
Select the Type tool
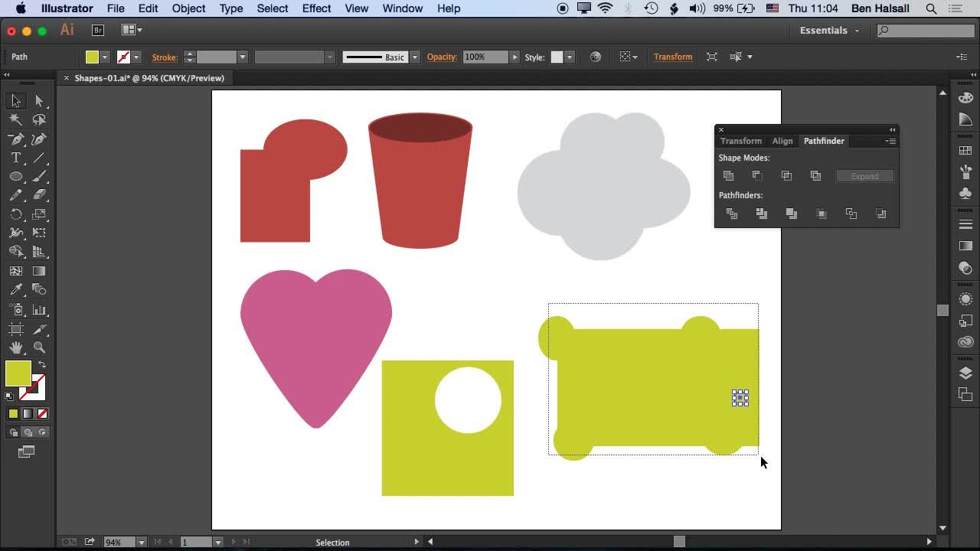15,158
